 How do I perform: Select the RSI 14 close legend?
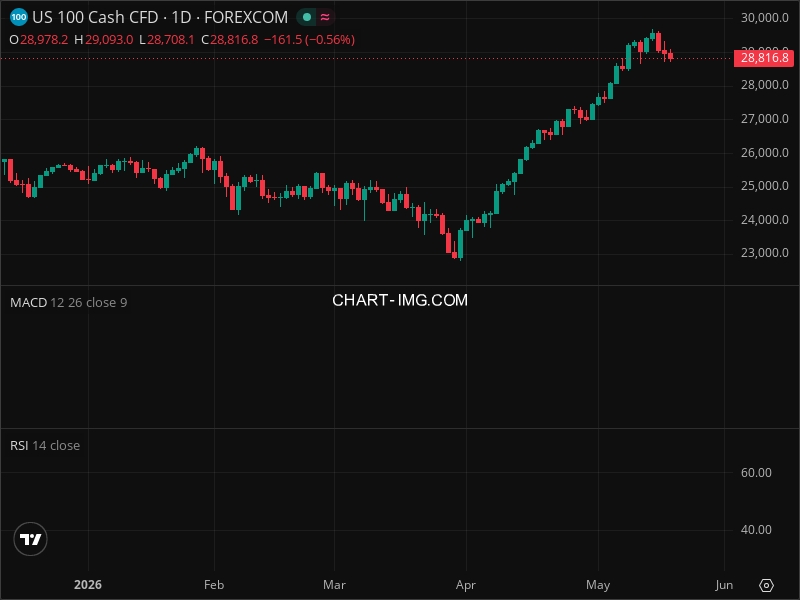pyautogui.click(x=45, y=445)
